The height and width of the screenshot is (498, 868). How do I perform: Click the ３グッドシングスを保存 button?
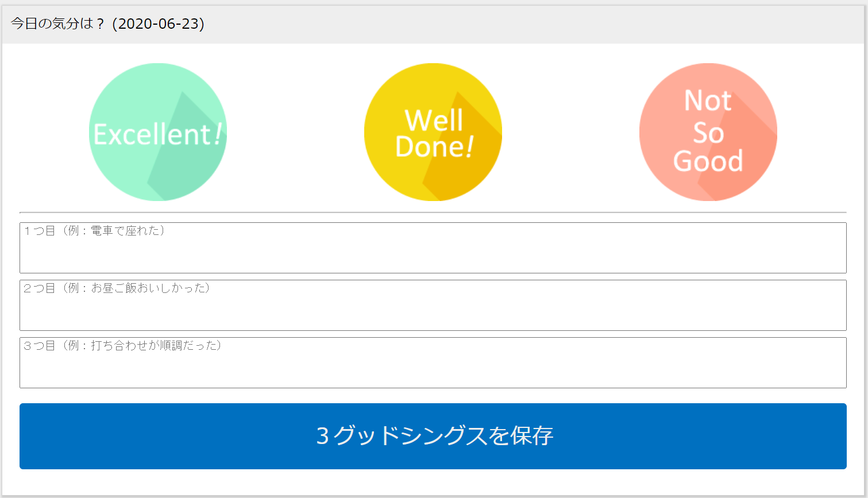pyautogui.click(x=433, y=436)
